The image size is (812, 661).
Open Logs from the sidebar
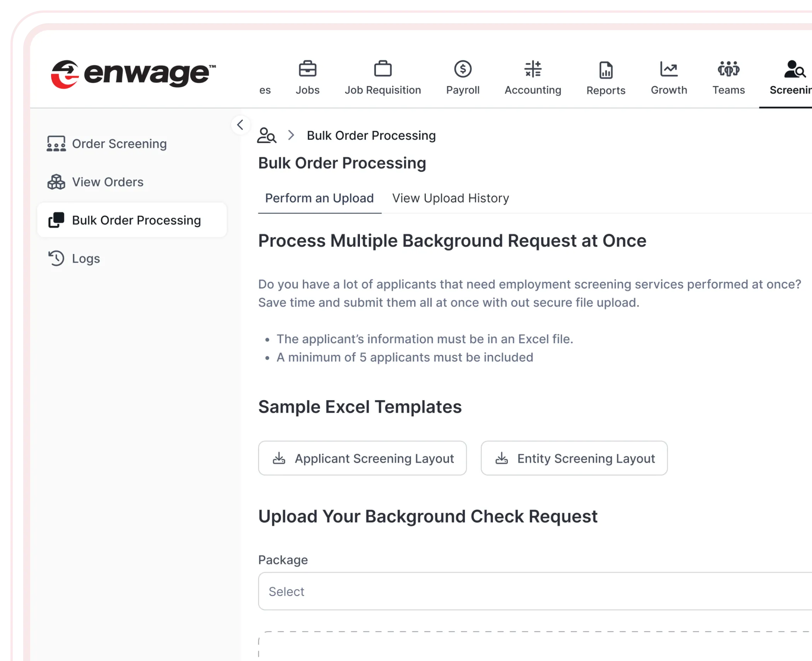tap(85, 259)
